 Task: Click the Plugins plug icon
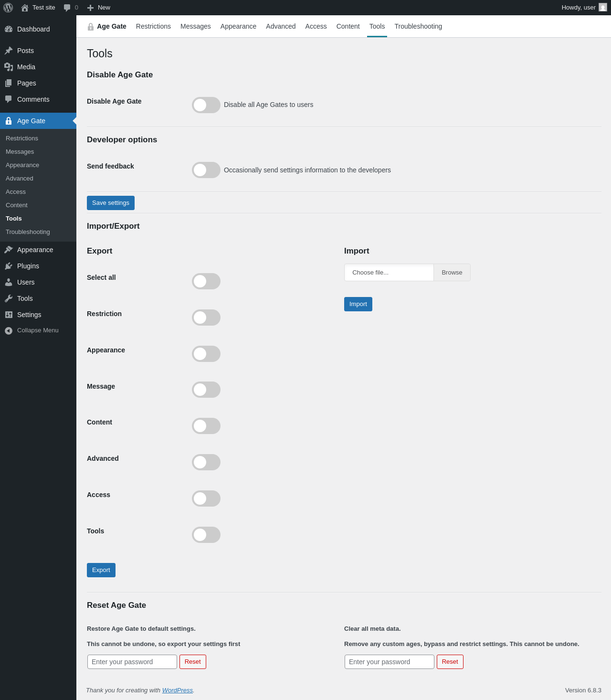pos(9,266)
